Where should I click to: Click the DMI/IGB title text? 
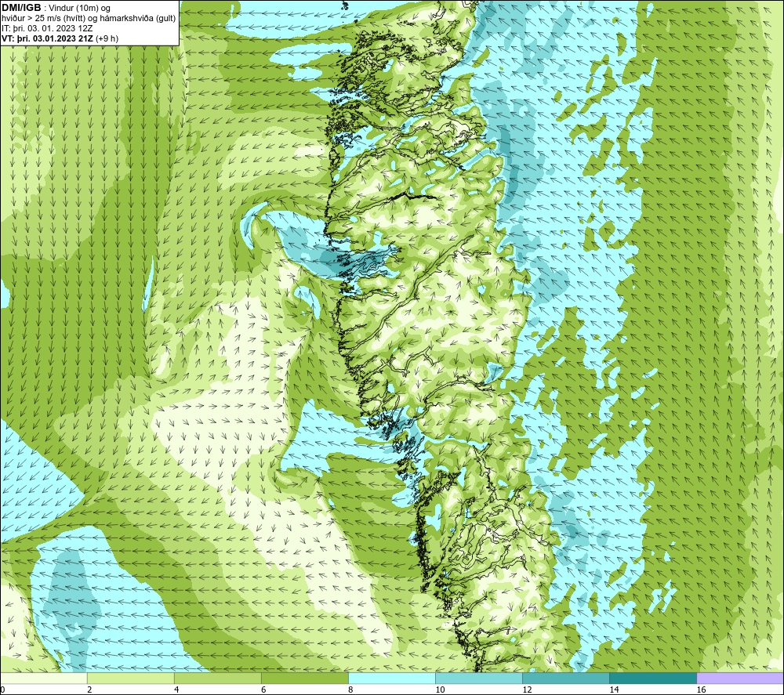tap(21, 8)
